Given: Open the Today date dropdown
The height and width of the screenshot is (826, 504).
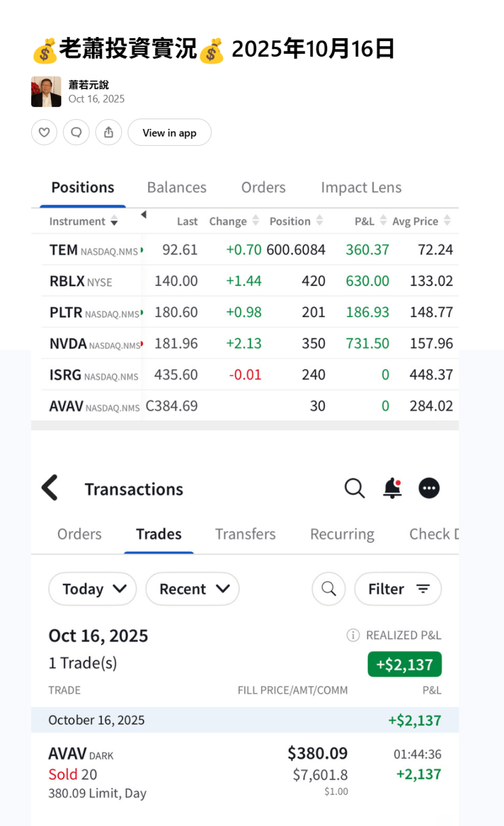Looking at the screenshot, I should 92,589.
